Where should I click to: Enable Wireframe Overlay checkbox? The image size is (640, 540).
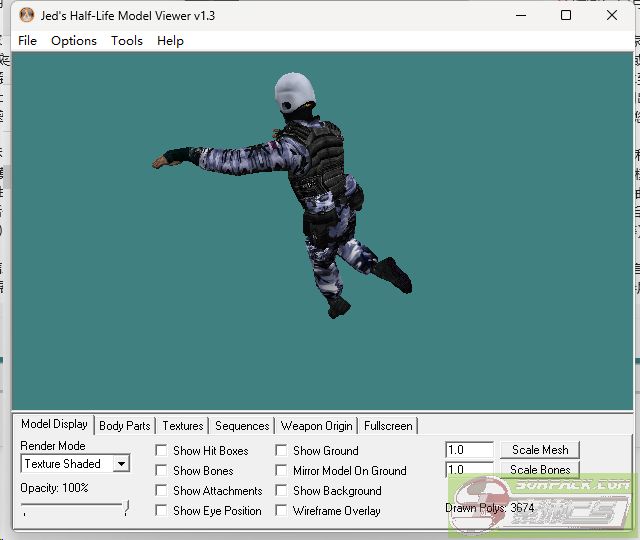281,511
